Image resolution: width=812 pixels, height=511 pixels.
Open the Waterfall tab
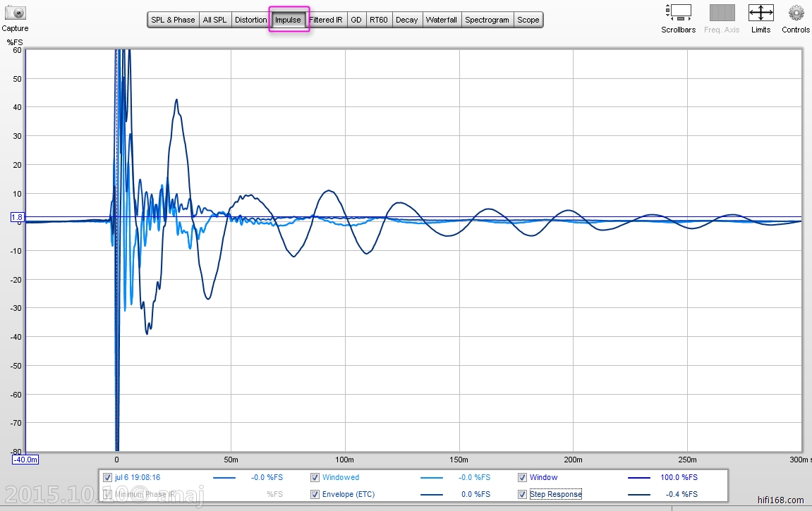(x=441, y=20)
